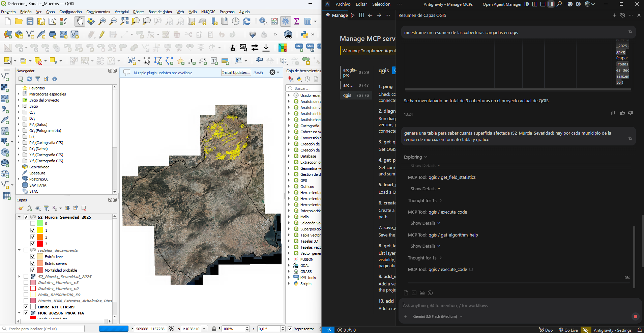Open layer styling panel in Capas
This screenshot has height=333, width=644.
(x=21, y=208)
